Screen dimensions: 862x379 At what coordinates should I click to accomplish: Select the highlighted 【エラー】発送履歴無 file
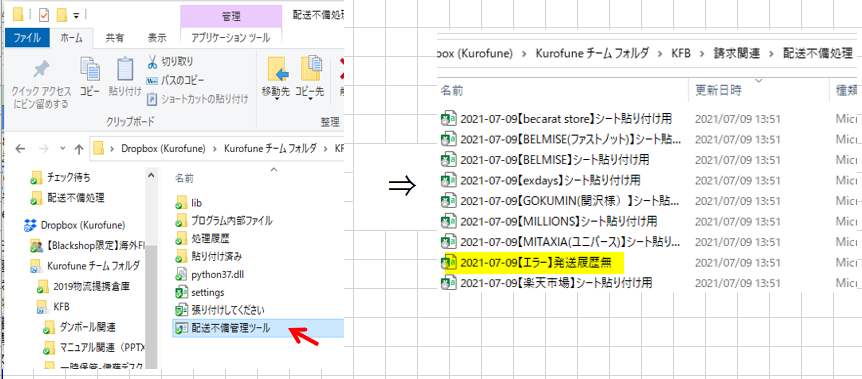[x=536, y=262]
